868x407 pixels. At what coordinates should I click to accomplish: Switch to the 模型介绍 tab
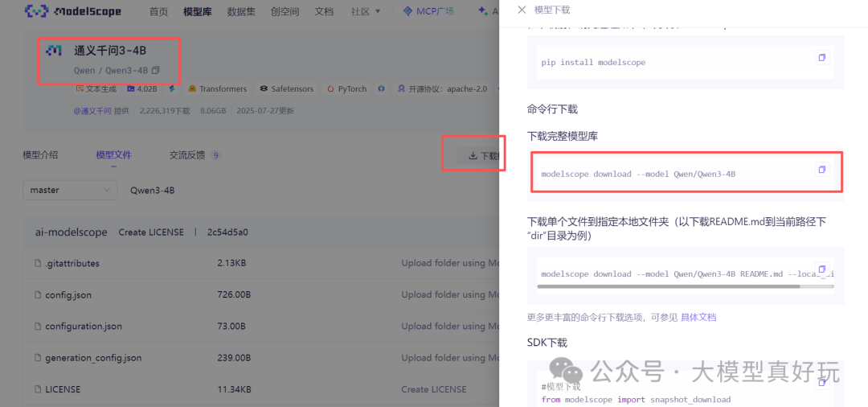[40, 155]
